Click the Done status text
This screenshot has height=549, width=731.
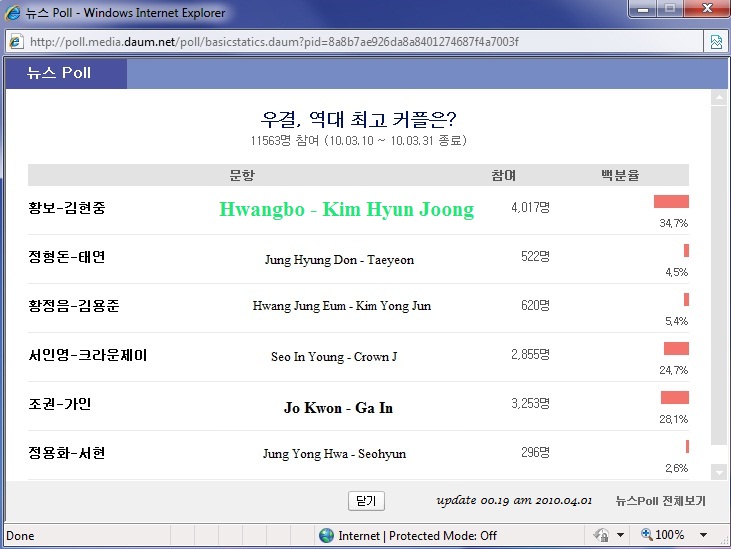(20, 535)
